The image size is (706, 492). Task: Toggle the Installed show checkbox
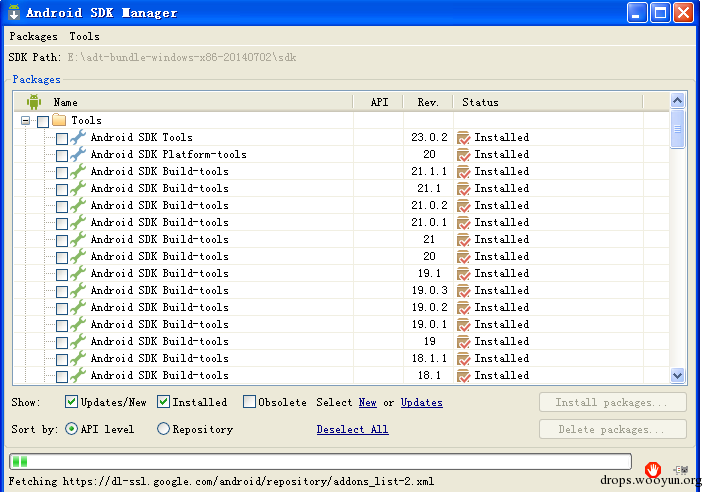point(163,402)
